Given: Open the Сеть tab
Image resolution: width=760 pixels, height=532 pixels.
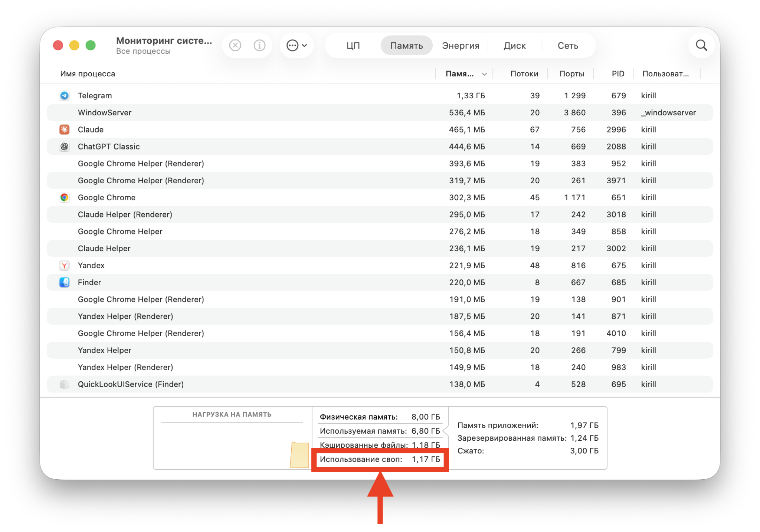Looking at the screenshot, I should click(x=568, y=46).
